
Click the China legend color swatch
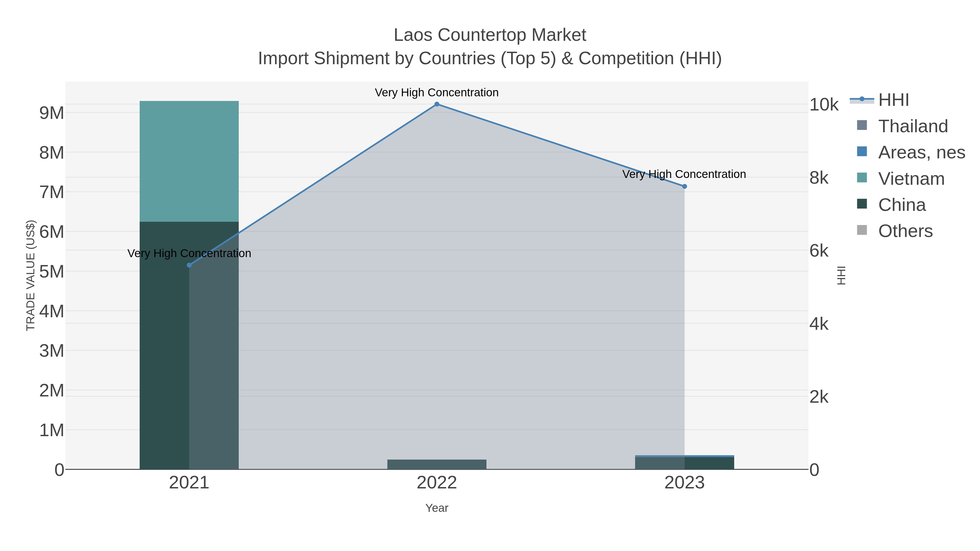tap(862, 204)
